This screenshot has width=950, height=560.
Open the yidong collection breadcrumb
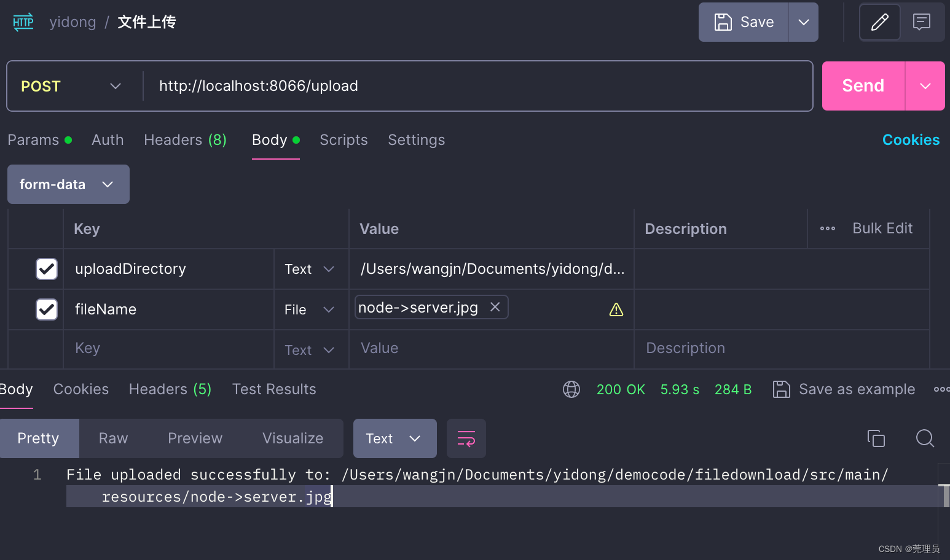point(73,22)
